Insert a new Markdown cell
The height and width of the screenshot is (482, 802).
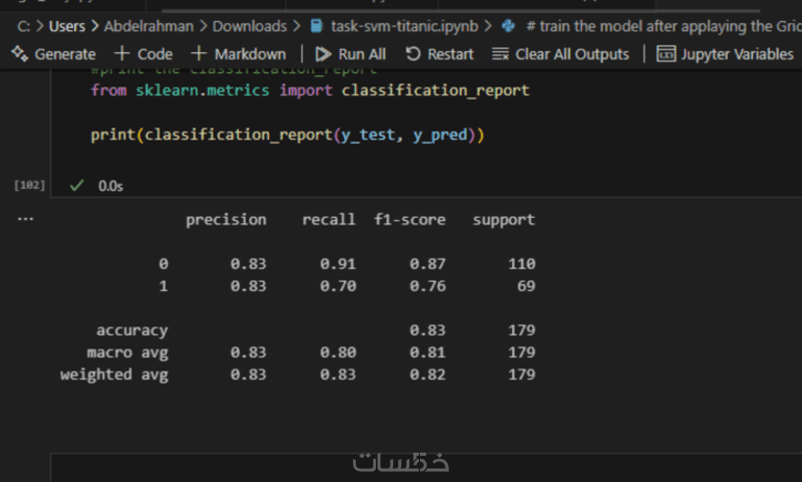coord(238,54)
